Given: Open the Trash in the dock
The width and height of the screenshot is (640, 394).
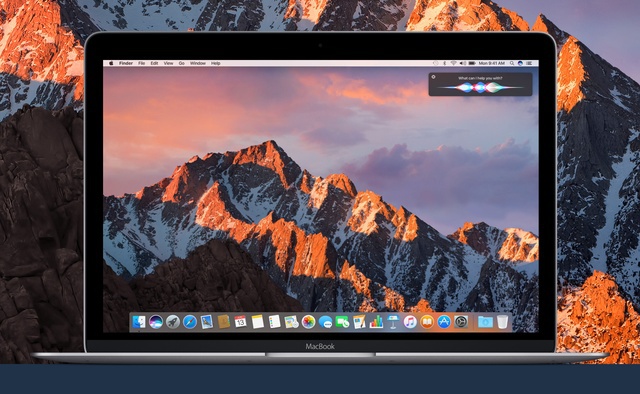Looking at the screenshot, I should coord(502,322).
